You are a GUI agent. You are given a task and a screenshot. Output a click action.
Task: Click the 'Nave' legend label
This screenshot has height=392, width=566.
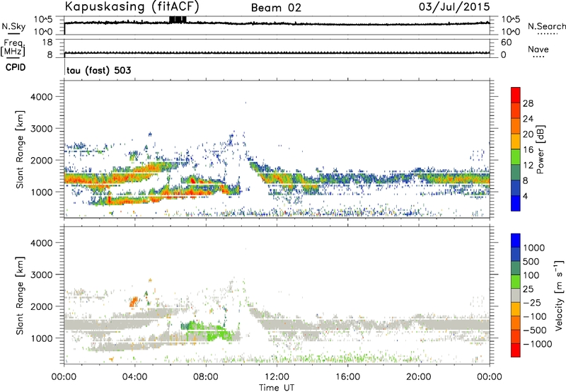click(538, 49)
